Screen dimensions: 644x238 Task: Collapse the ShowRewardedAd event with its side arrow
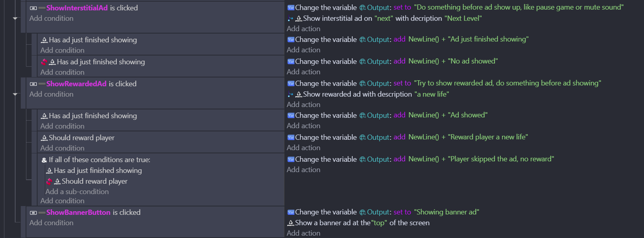[x=15, y=94]
